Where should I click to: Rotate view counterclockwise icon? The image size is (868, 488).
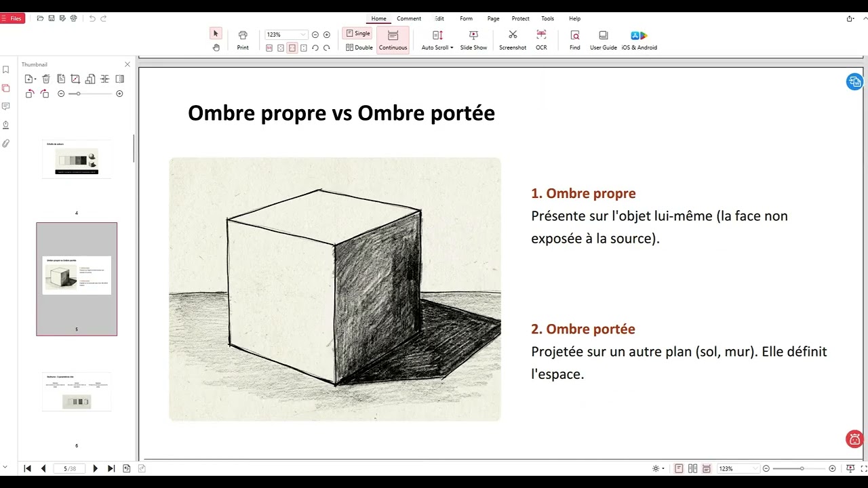pyautogui.click(x=315, y=48)
